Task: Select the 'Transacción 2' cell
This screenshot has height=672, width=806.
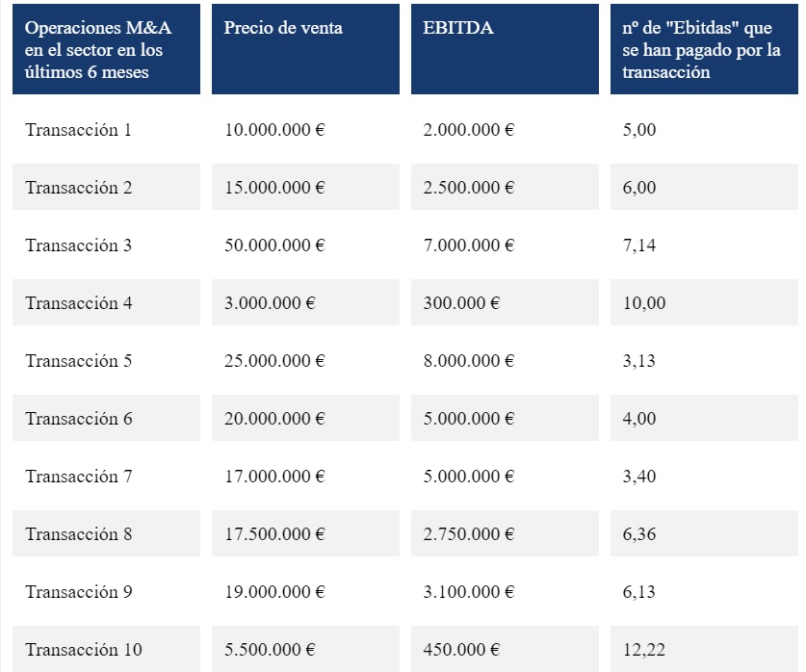Action: coord(106,187)
